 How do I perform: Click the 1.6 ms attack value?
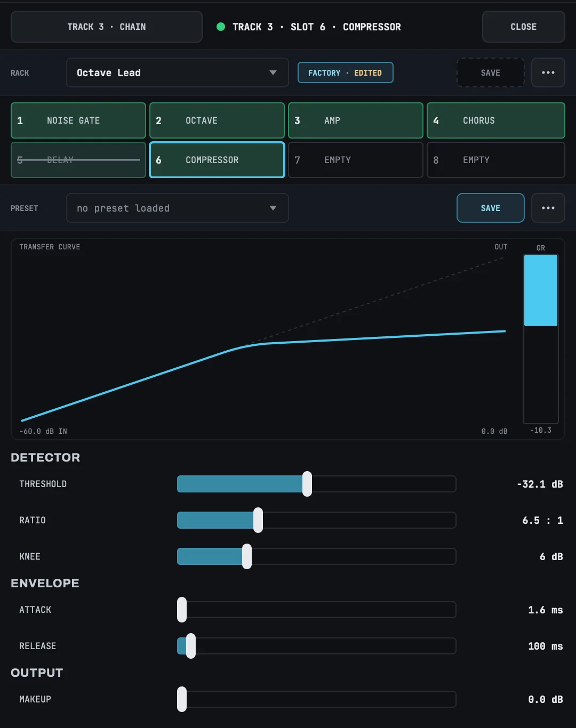tap(546, 610)
